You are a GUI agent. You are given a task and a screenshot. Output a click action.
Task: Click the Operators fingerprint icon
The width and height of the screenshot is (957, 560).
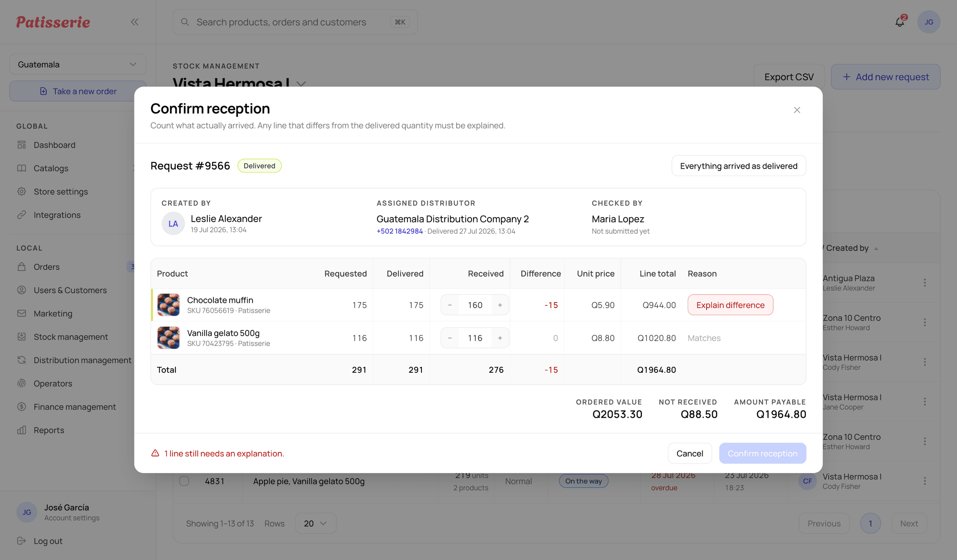tap(22, 383)
